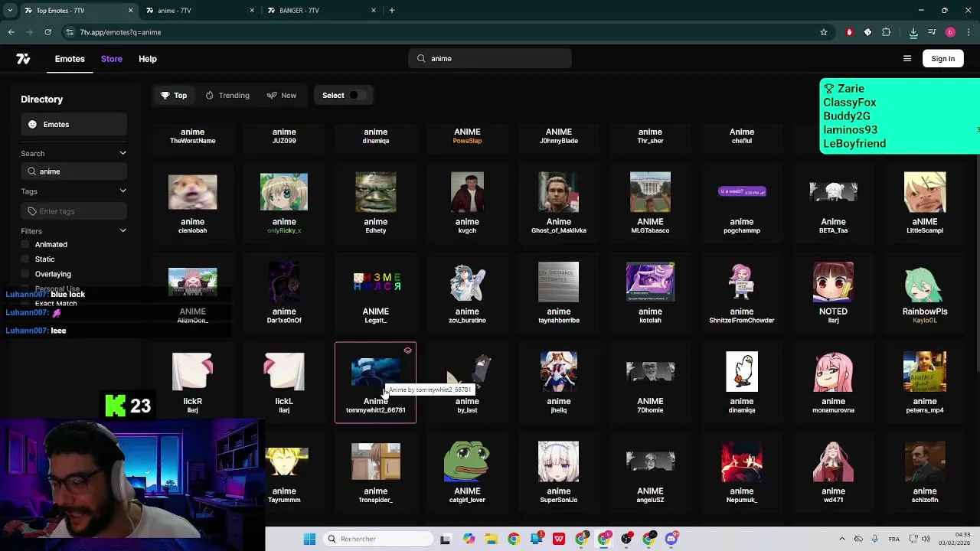Screen dimensions: 980x551
Task: Click the layers icon on the highlighted Anime emote
Action: pyautogui.click(x=407, y=350)
